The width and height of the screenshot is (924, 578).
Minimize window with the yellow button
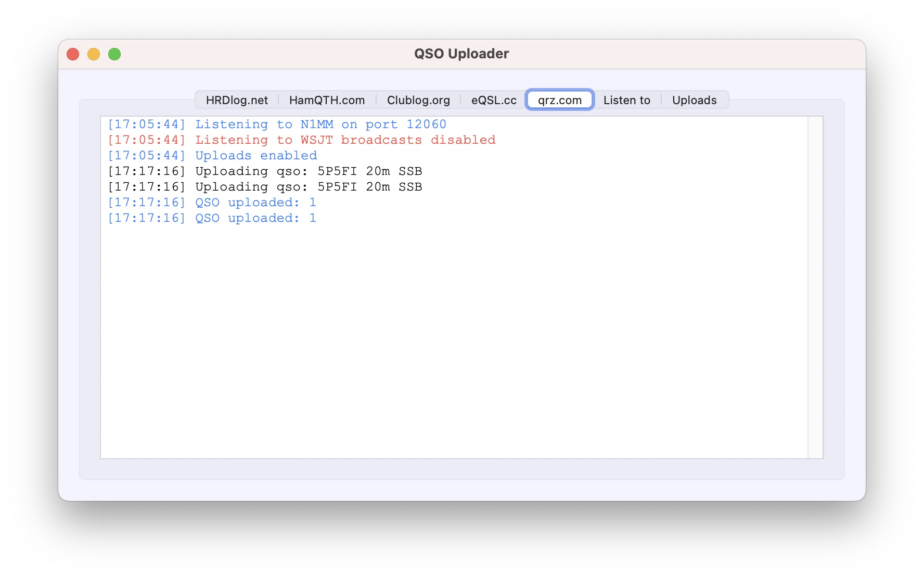pos(94,54)
